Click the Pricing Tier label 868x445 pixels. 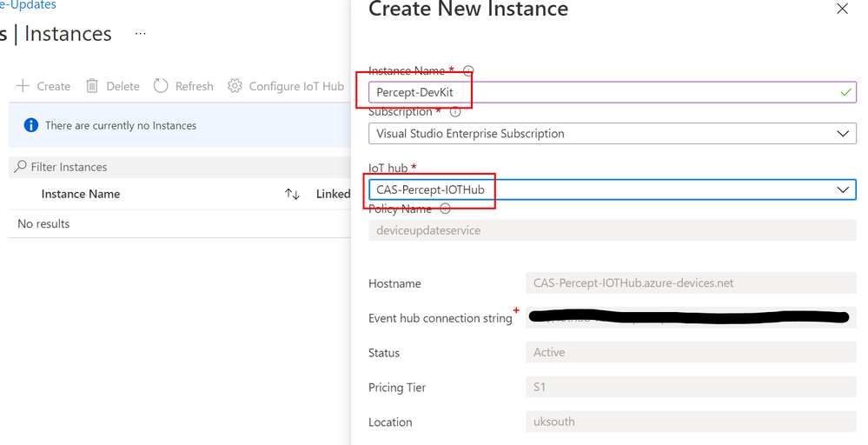coord(397,388)
